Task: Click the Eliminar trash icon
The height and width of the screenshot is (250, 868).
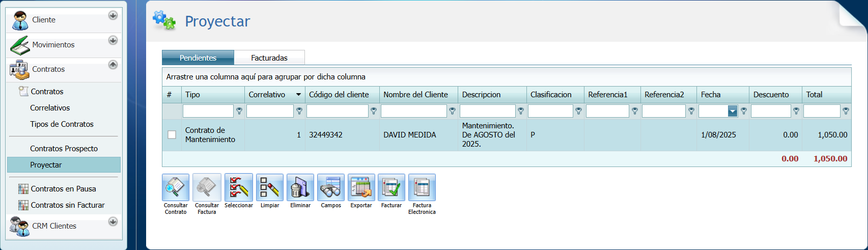Action: click(x=300, y=187)
